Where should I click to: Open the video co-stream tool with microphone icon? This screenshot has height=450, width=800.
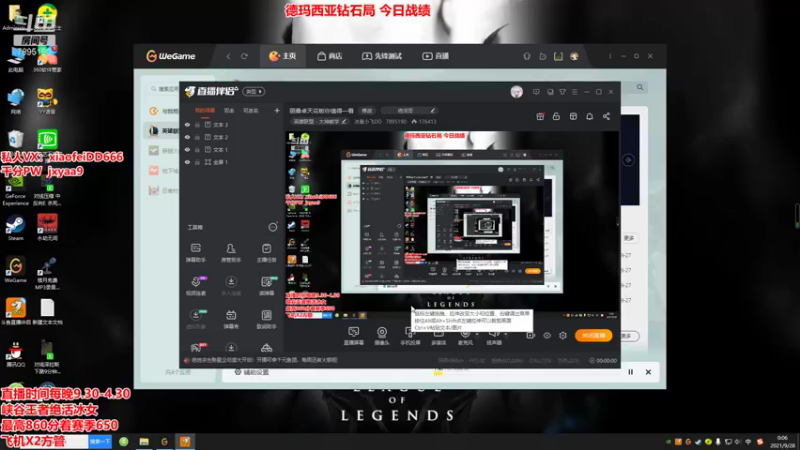pos(195,286)
